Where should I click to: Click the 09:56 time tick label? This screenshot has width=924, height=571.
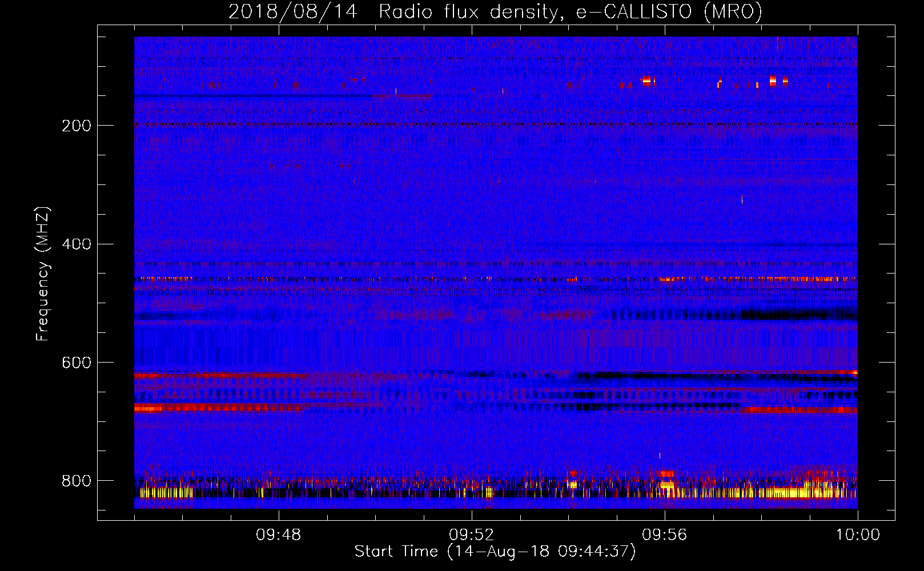(x=664, y=535)
